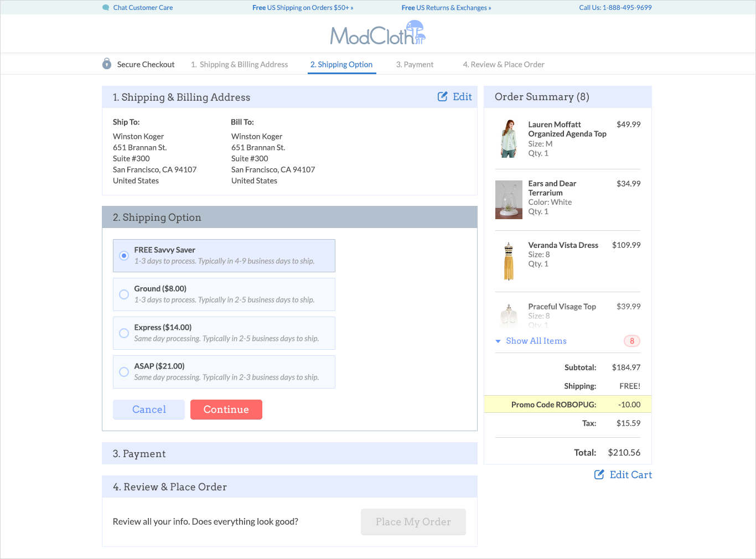The image size is (756, 559).
Task: Click the 2. Shipping Option section heading
Action: tap(157, 218)
